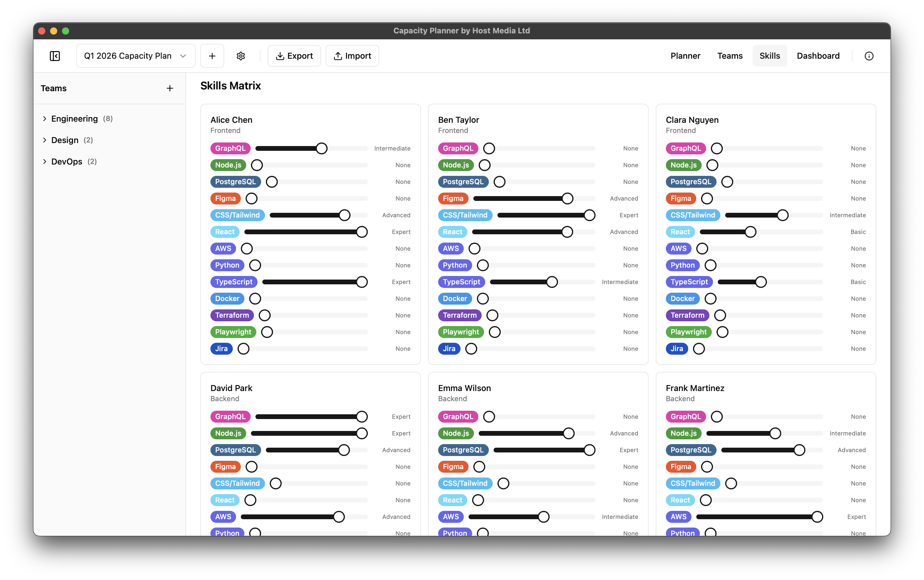The width and height of the screenshot is (924, 580).
Task: Expand the Engineering team chevron
Action: click(x=44, y=119)
